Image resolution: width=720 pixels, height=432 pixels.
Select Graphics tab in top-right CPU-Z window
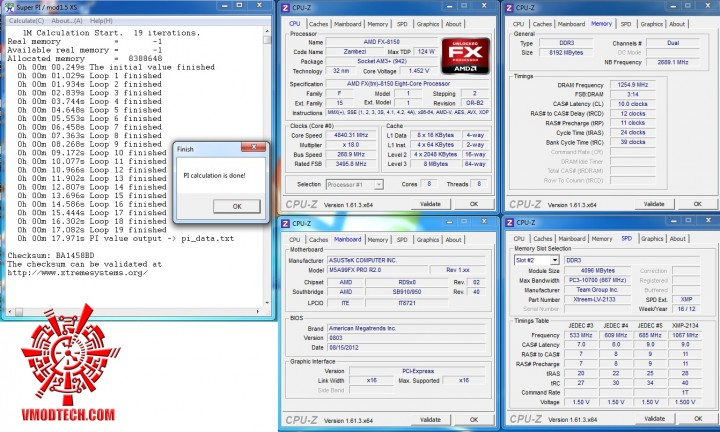tap(652, 24)
